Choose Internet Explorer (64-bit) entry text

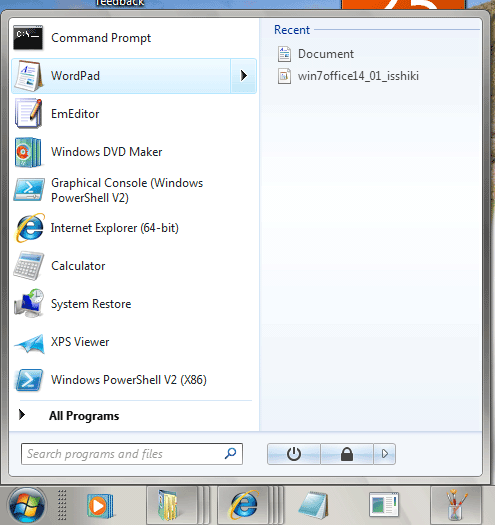pos(115,228)
